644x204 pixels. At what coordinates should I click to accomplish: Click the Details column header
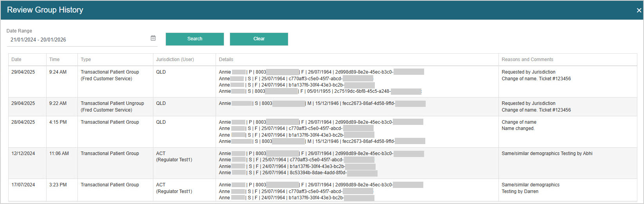226,60
